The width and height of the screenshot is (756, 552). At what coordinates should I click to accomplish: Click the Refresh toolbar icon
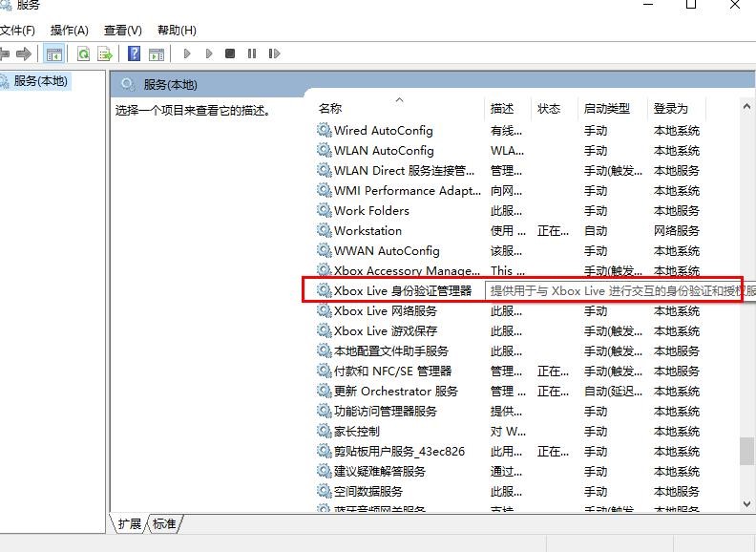coord(84,54)
